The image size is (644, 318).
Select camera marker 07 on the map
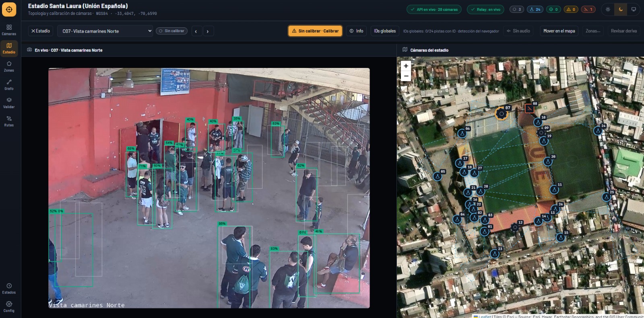point(501,114)
